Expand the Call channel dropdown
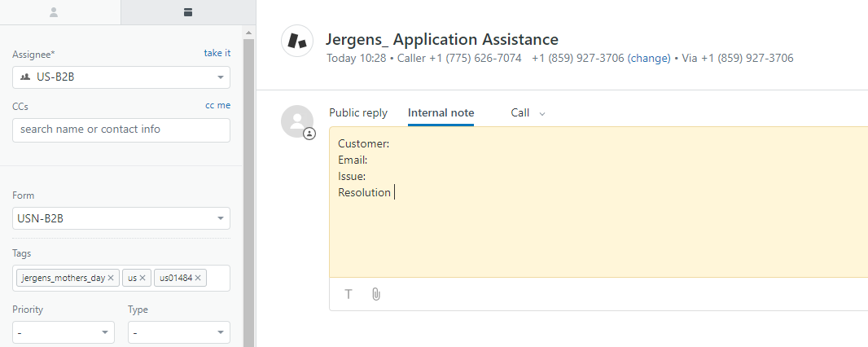The image size is (868, 347). (528, 113)
